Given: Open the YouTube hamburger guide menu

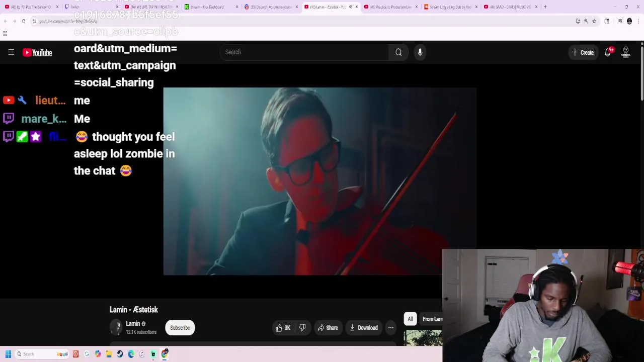Looking at the screenshot, I should point(11,52).
